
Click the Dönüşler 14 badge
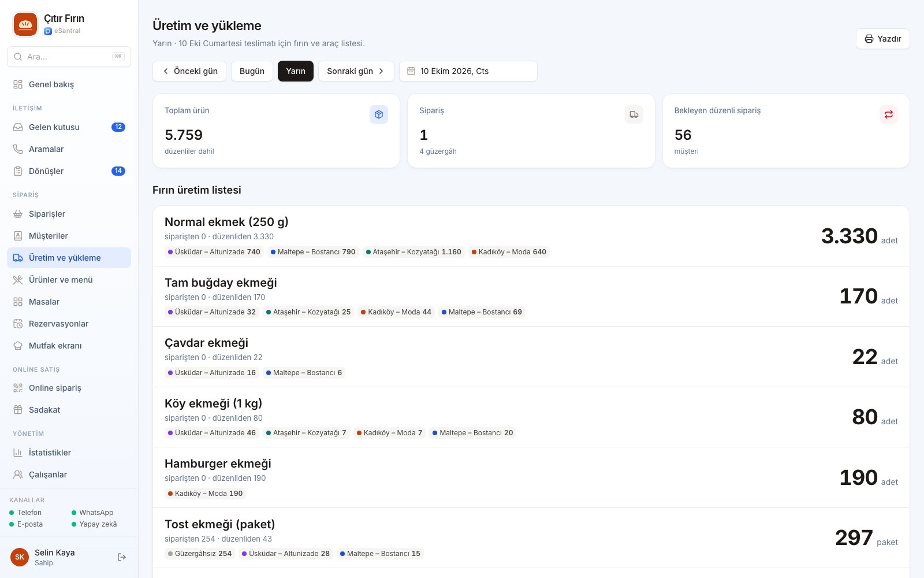pos(118,171)
